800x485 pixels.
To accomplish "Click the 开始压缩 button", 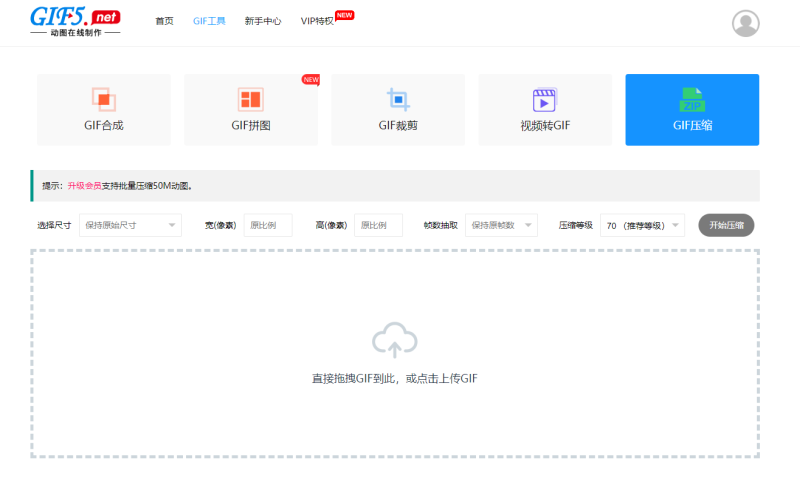I will (x=726, y=225).
